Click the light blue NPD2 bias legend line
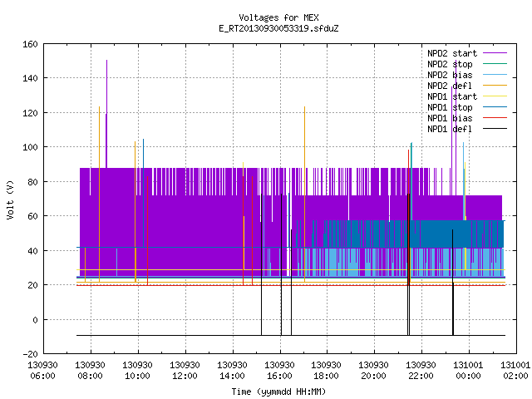This screenshot has width=532, height=399. (x=495, y=75)
